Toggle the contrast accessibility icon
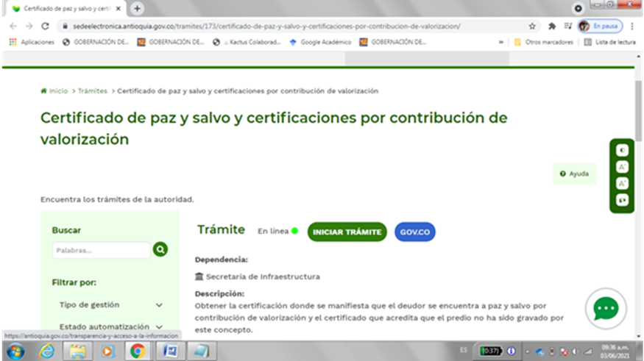Image resolution: width=644 pixels, height=361 pixels. (x=622, y=151)
